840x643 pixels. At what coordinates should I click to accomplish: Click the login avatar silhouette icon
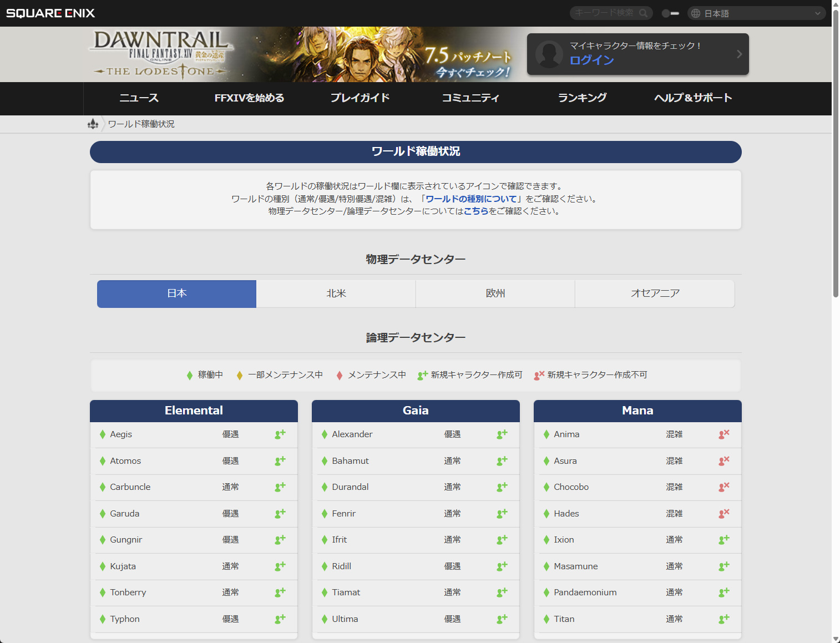549,54
